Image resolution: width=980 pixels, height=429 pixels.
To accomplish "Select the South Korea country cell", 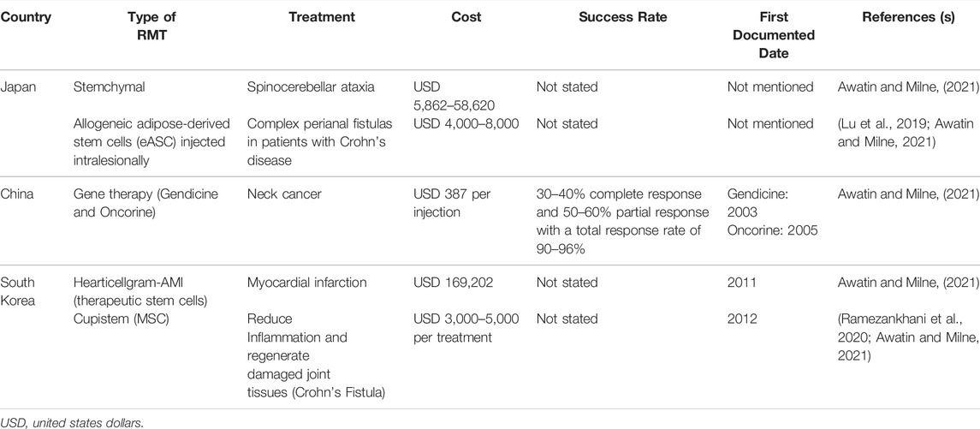I will coord(17,292).
